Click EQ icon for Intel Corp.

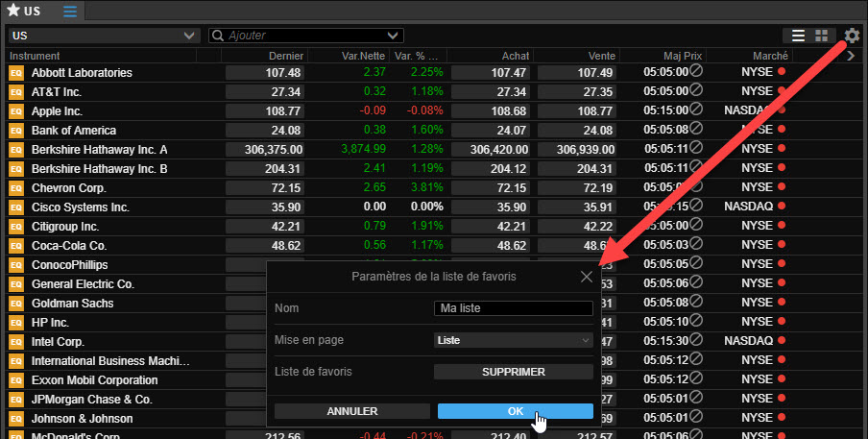[16, 342]
